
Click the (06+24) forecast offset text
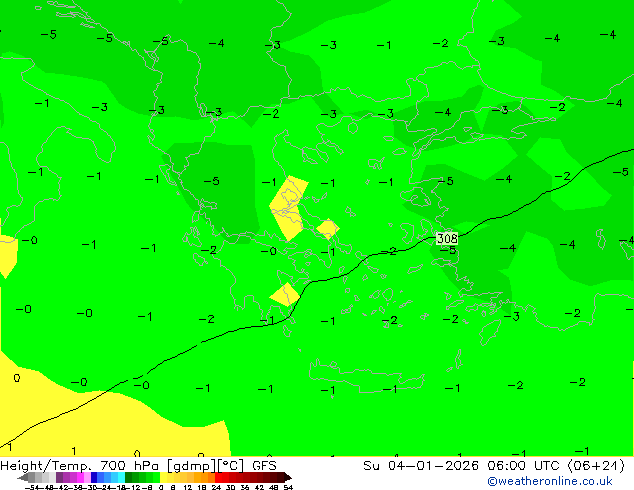point(596,466)
